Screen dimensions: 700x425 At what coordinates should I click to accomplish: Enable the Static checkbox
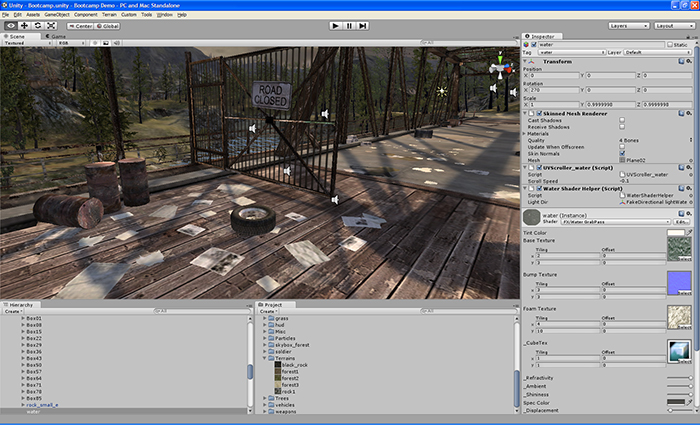(670, 45)
